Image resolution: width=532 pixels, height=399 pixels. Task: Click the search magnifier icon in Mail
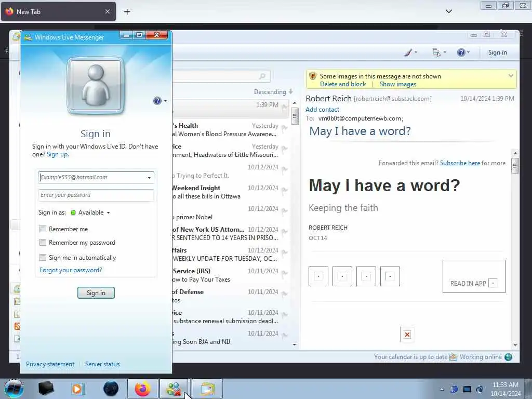click(x=262, y=76)
